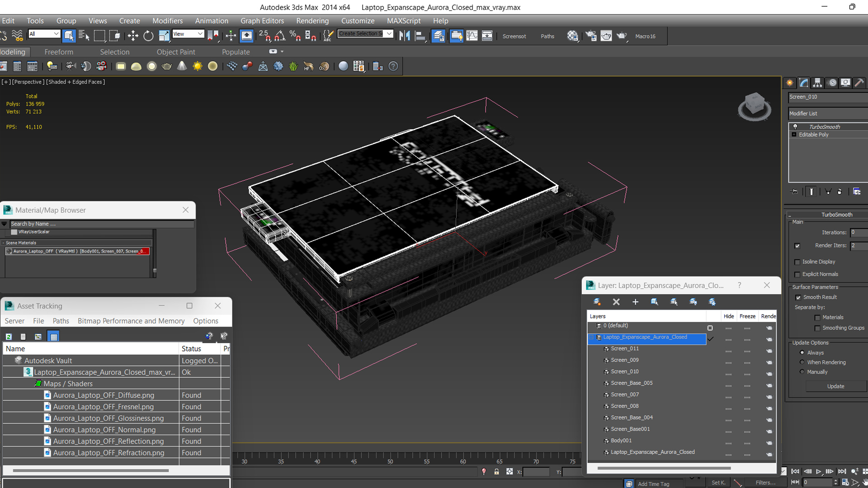Click Search by Name field
Screen dimensions: 868x488
click(x=102, y=224)
